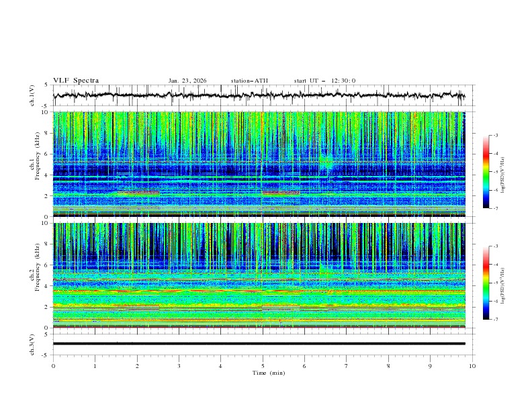Click the red band near 2 minutes in ch.1 spectrogram
Screen dimensions: 532x411
click(x=138, y=193)
